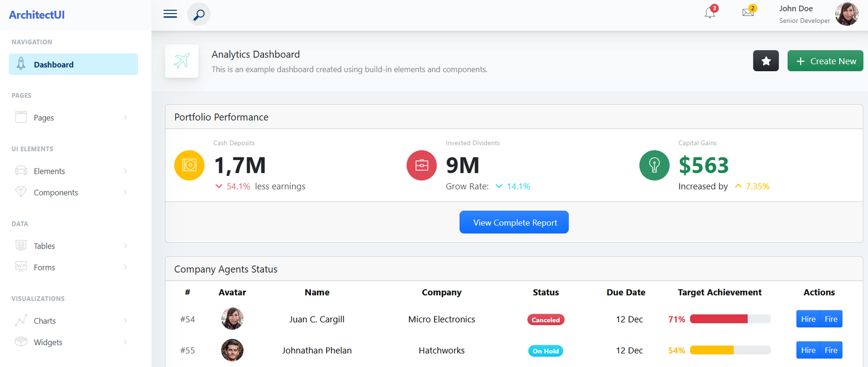Select Dashboard in the navigation
Image resolution: width=868 pixels, height=367 pixels.
click(73, 64)
